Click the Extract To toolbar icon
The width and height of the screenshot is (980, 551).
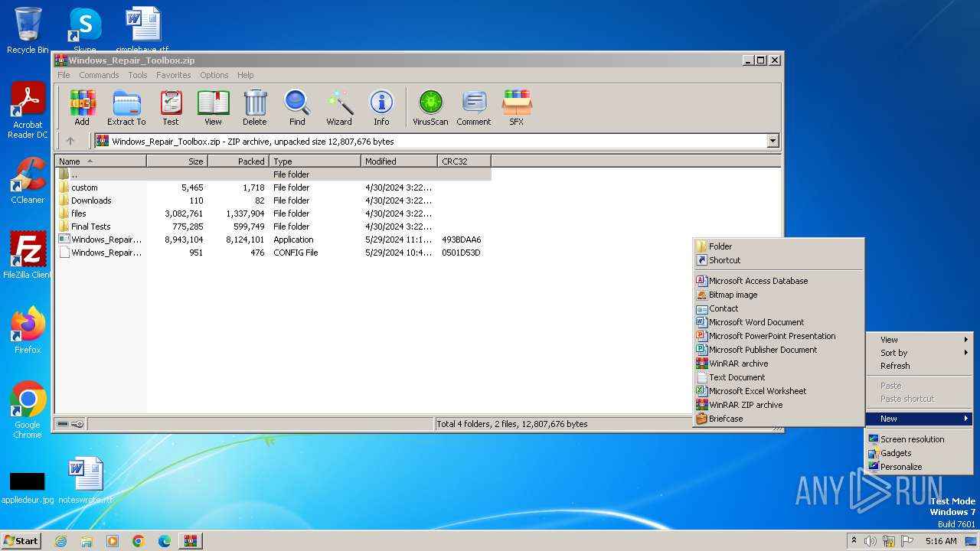[126, 108]
